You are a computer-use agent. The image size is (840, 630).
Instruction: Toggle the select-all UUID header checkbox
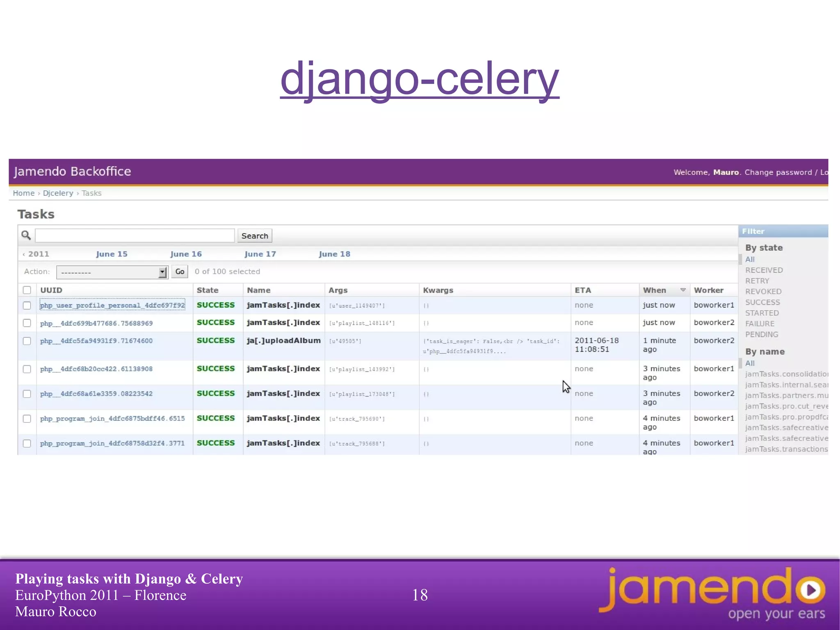pos(27,290)
